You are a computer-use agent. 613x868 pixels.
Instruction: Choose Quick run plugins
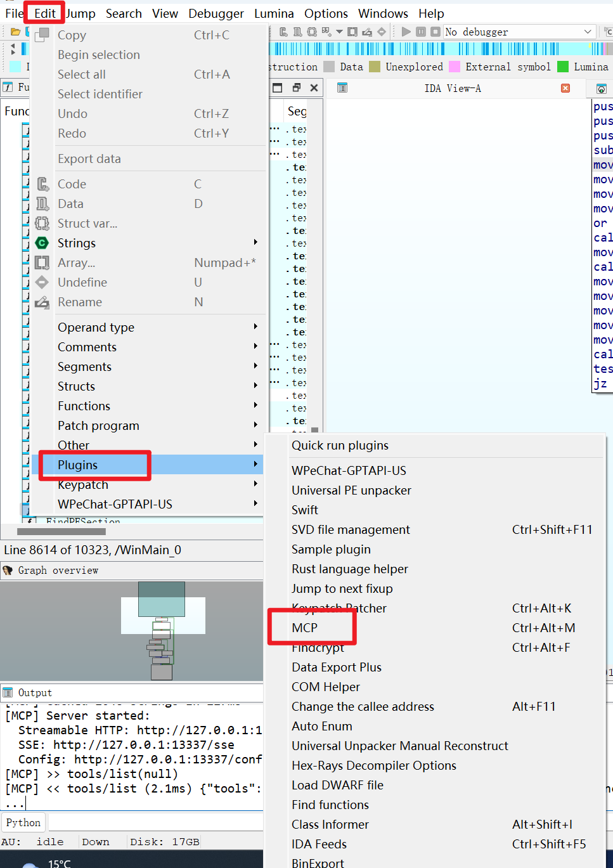[x=434, y=445]
